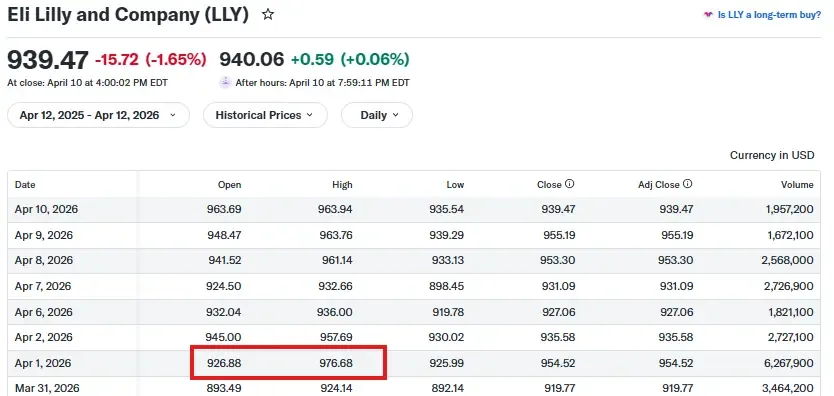Click the high price 924.14
834x396 pixels.
coord(336,389)
